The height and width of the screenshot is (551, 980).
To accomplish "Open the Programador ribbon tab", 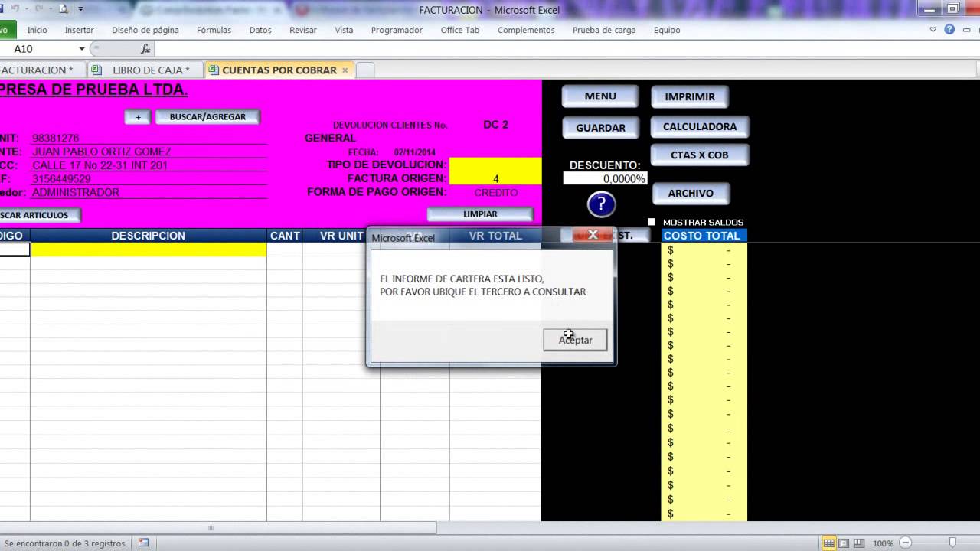I will click(397, 30).
